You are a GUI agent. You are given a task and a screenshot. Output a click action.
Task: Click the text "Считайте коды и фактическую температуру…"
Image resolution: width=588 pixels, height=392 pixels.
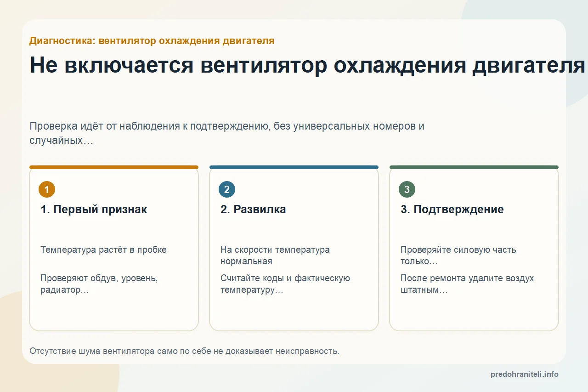[285, 284]
